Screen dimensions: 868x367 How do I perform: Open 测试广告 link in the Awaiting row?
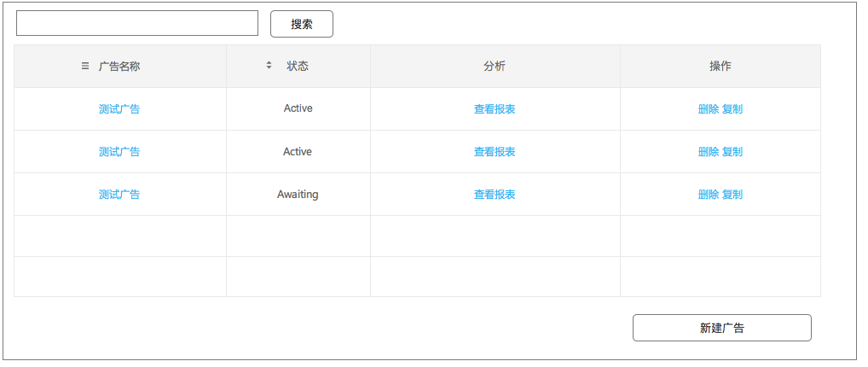pyautogui.click(x=119, y=195)
